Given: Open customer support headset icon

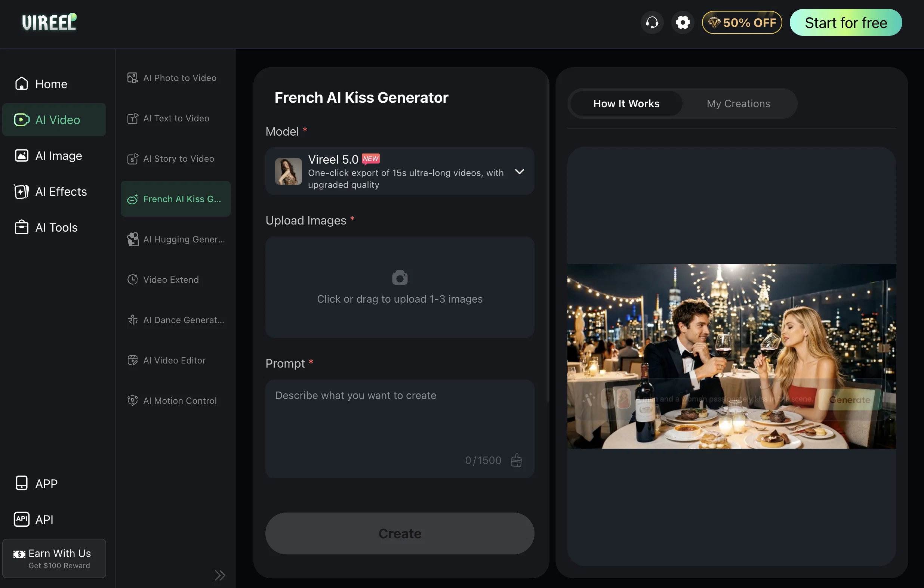Looking at the screenshot, I should (x=652, y=23).
